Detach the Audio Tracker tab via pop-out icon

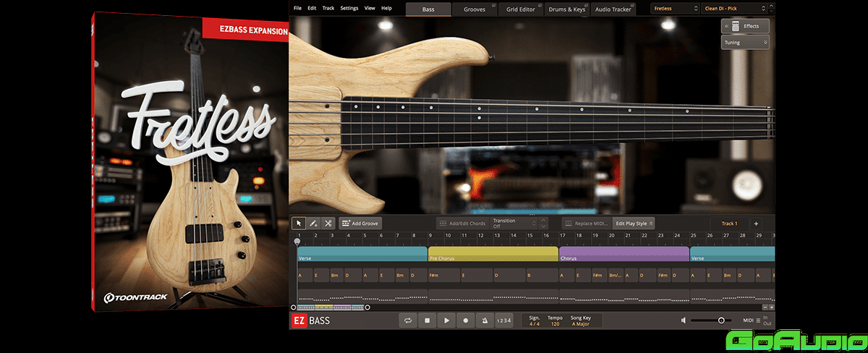click(x=631, y=6)
